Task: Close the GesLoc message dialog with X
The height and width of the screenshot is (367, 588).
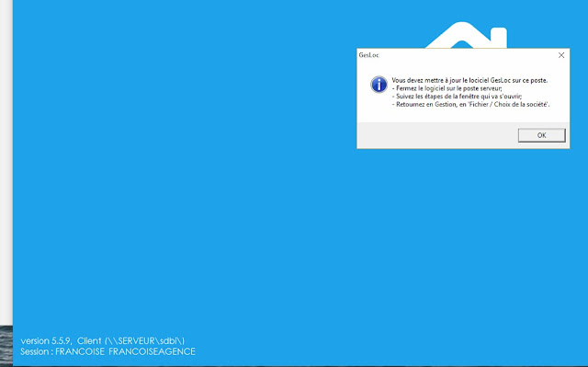Action: 561,55
